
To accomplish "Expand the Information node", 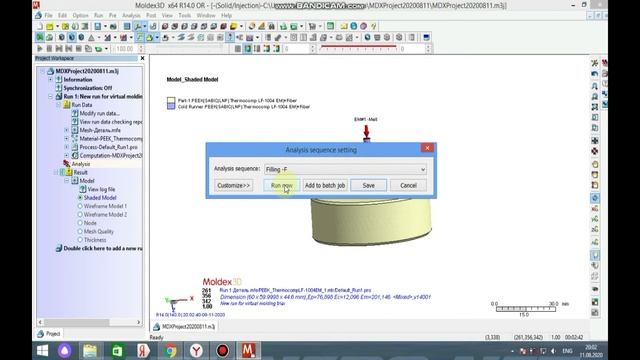I will click(51, 80).
